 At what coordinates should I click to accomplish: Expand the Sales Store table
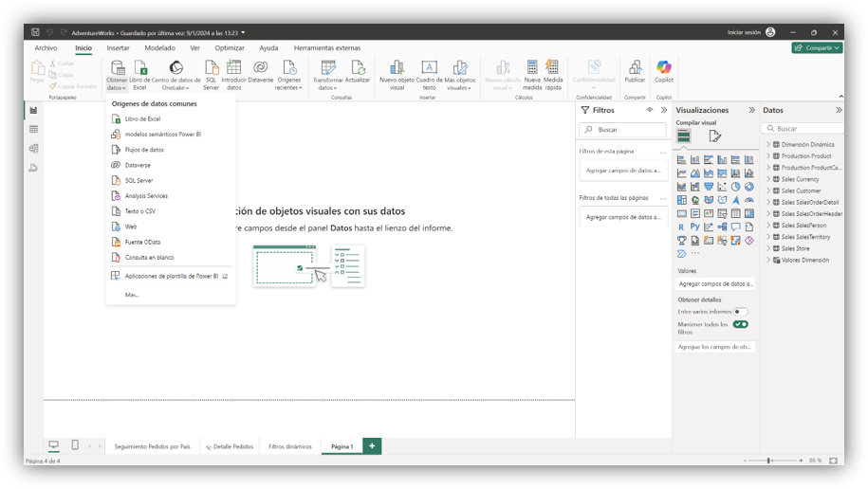click(x=768, y=248)
